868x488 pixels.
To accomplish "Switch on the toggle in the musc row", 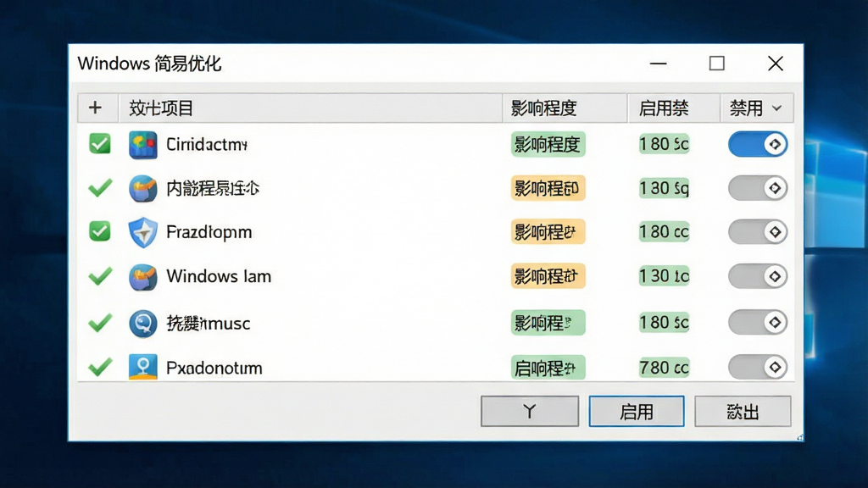I will point(757,322).
